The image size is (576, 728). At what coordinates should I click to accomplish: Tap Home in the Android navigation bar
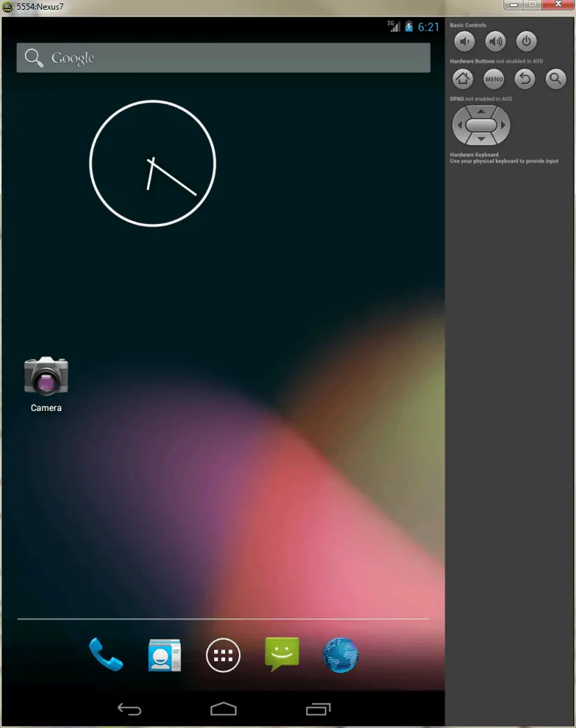coord(223,709)
